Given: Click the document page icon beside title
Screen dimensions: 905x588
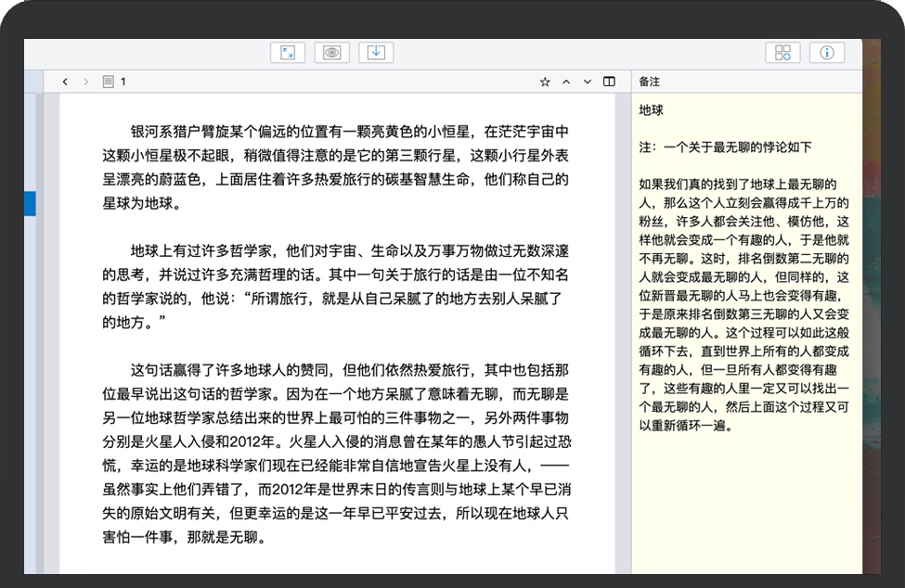Looking at the screenshot, I should [108, 82].
